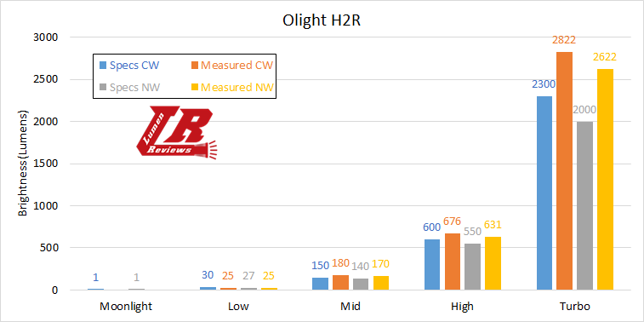
Task: Select the "Measured CW" legend text
Action: (237, 65)
